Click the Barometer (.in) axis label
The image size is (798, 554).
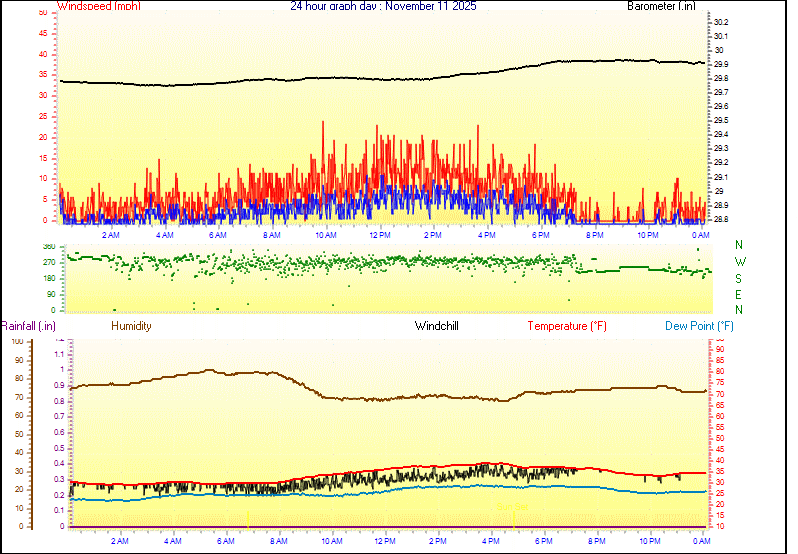point(661,6)
